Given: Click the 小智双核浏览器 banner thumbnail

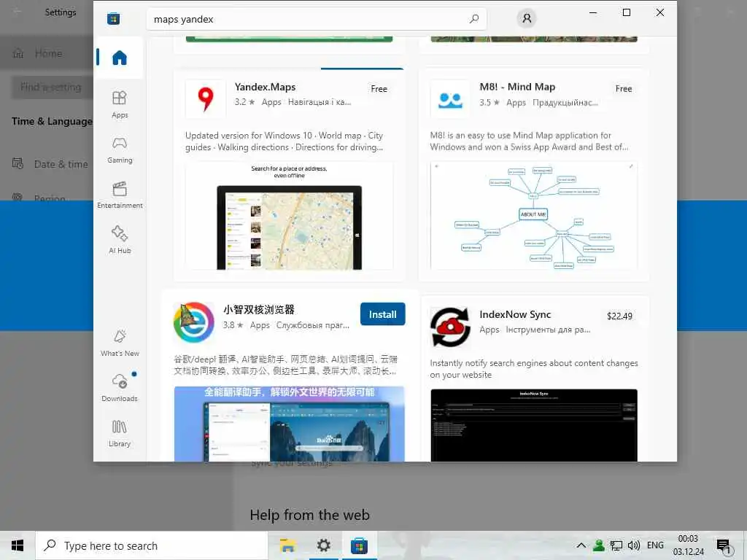Looking at the screenshot, I should 289,424.
